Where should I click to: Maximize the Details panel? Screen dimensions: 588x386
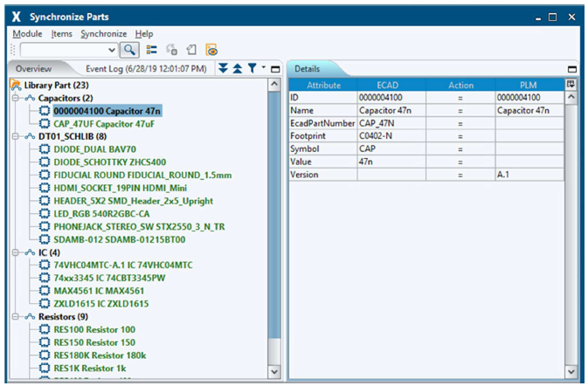point(572,69)
